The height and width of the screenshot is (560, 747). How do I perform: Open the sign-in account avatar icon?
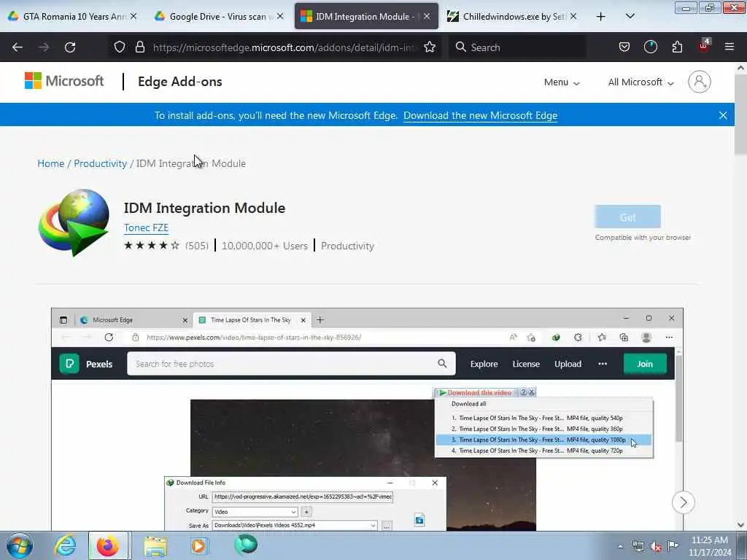point(700,82)
